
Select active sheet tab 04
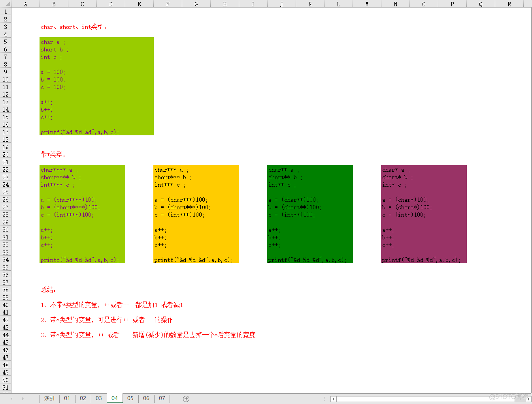pyautogui.click(x=115, y=398)
